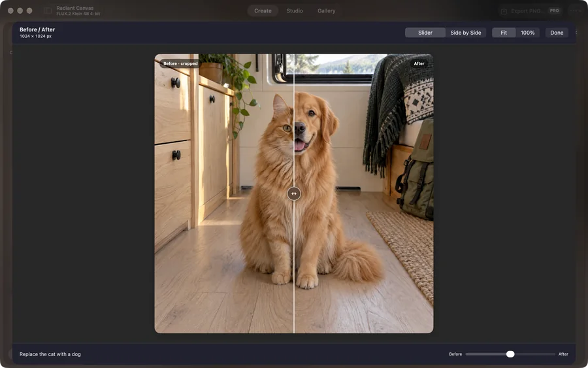Set zoom to 100%
Viewport: 588px width, 368px height.
(528, 33)
